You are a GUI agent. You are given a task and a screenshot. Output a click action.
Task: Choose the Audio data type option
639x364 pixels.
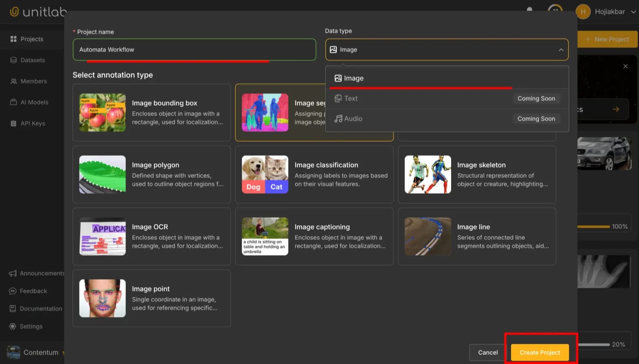(353, 119)
